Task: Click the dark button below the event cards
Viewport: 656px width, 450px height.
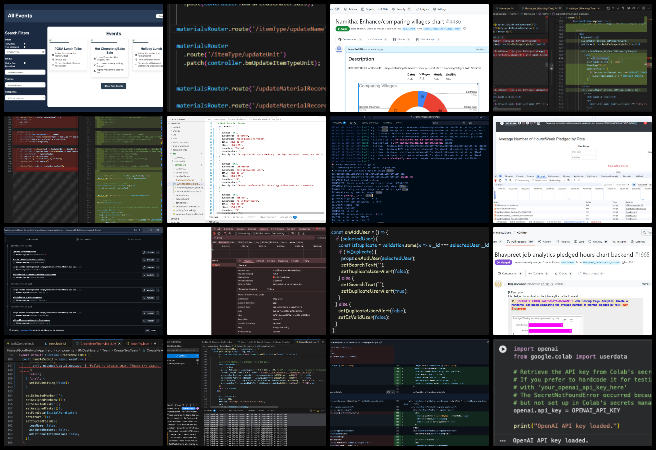Action: click(x=113, y=86)
